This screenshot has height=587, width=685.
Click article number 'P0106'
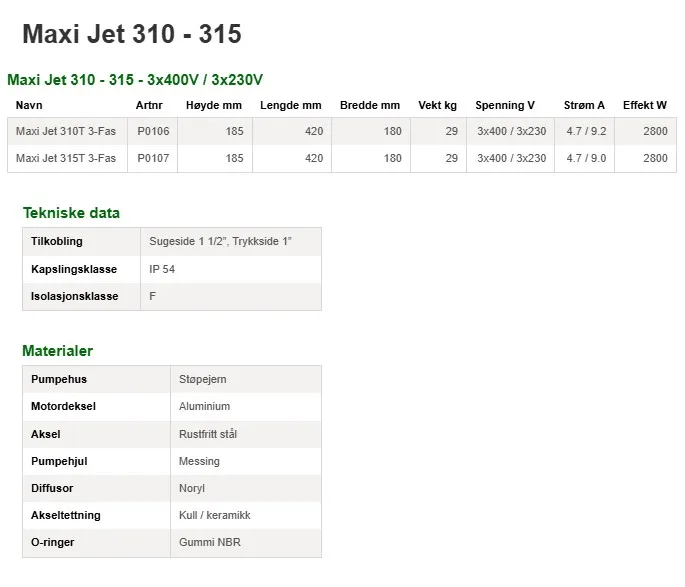(153, 131)
